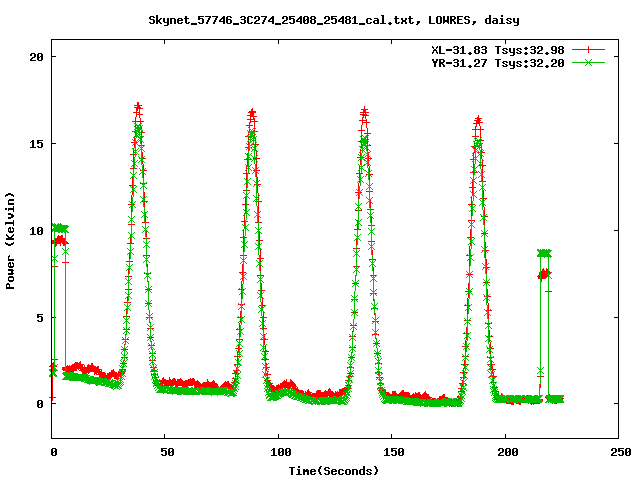640x480 pixels.
Task: Click the x-axis value 250
Action: (620, 452)
